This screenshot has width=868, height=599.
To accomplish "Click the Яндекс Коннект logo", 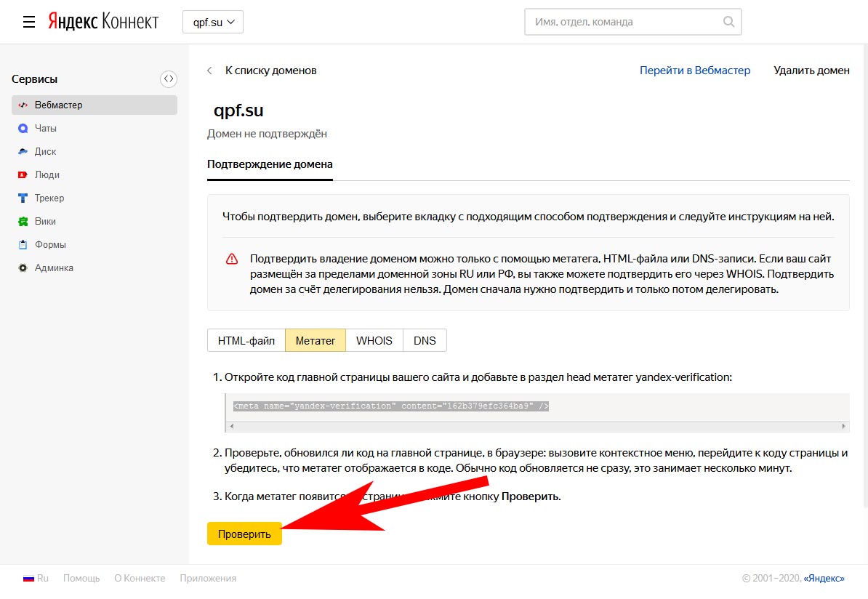I will (x=103, y=22).
